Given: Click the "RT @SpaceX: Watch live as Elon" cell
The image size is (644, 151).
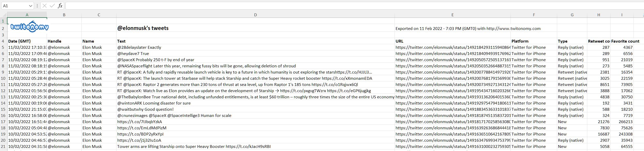Looking at the screenshot, I should [x=255, y=91].
